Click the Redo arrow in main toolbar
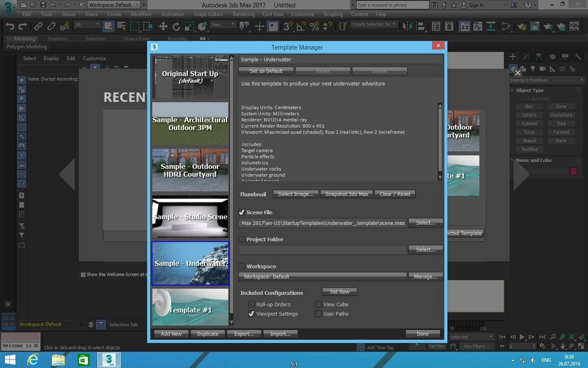This screenshot has width=588, height=368. (x=23, y=27)
